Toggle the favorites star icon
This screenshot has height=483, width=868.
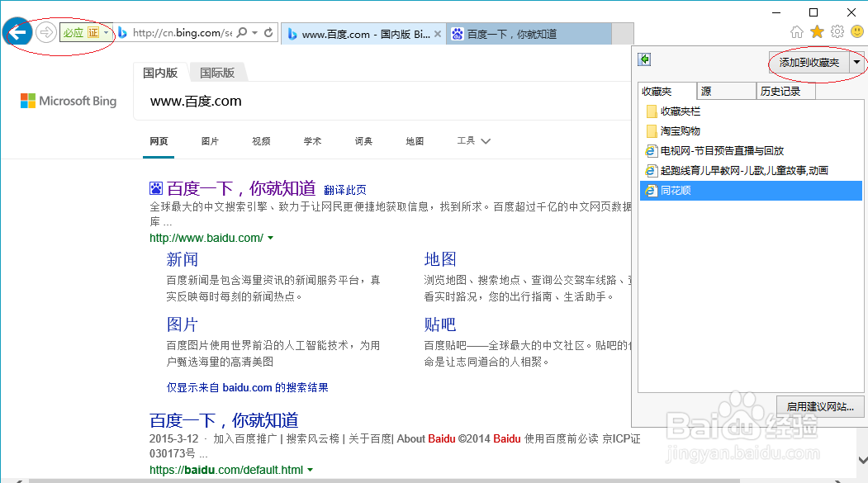[817, 32]
